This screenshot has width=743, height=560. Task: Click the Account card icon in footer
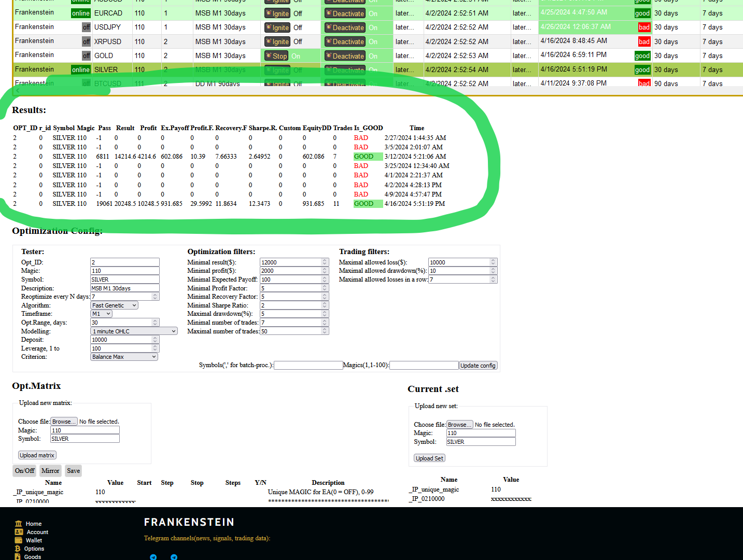point(19,532)
